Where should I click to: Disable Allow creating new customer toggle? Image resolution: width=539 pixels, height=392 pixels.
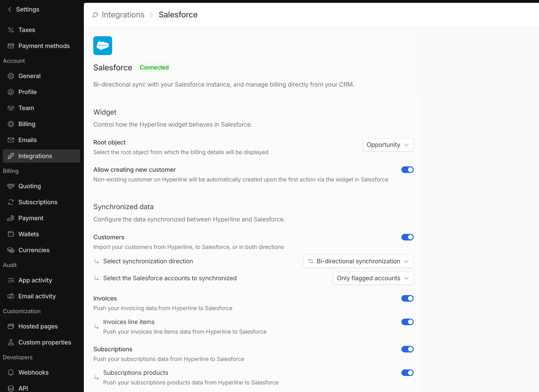coord(407,170)
